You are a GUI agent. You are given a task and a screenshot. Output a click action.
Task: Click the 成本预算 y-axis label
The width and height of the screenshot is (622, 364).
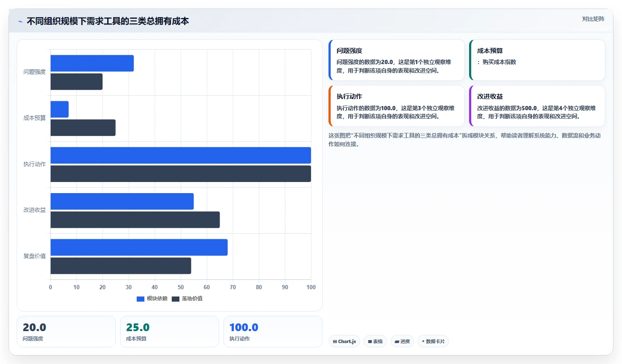pyautogui.click(x=35, y=118)
